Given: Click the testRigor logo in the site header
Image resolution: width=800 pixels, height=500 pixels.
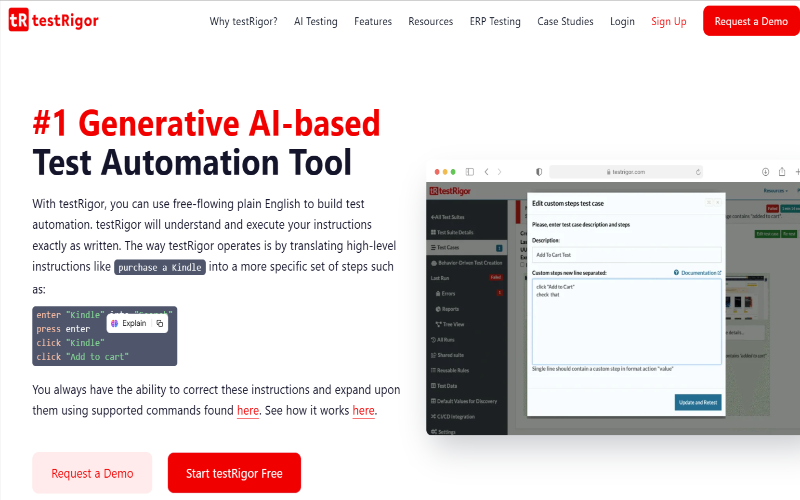Looking at the screenshot, I should click(x=54, y=20).
